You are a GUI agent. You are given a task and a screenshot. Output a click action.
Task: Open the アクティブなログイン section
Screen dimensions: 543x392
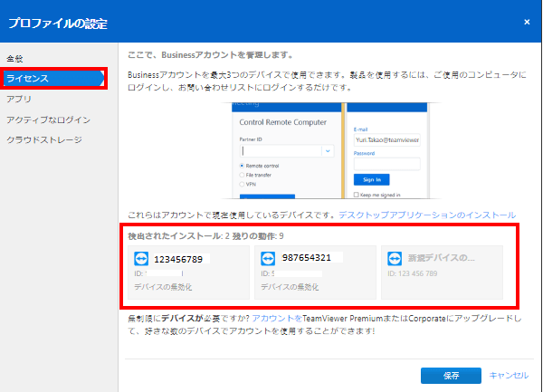49,120
